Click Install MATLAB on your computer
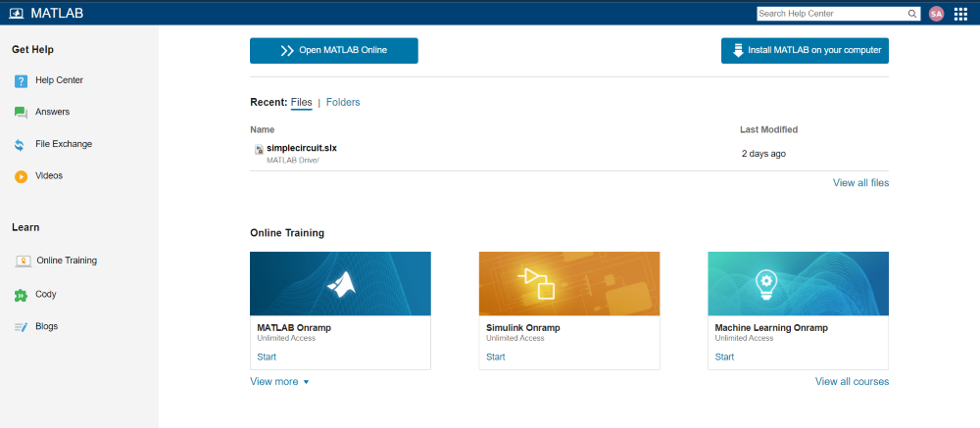The height and width of the screenshot is (428, 980). click(805, 51)
